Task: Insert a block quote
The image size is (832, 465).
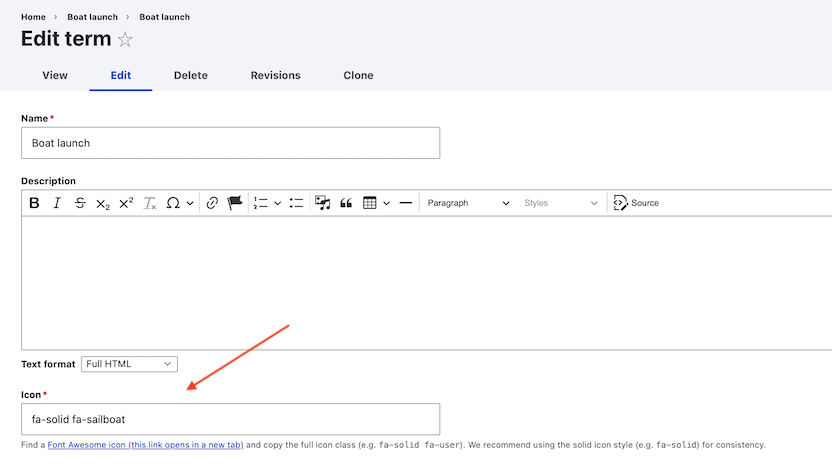Action: coord(346,203)
